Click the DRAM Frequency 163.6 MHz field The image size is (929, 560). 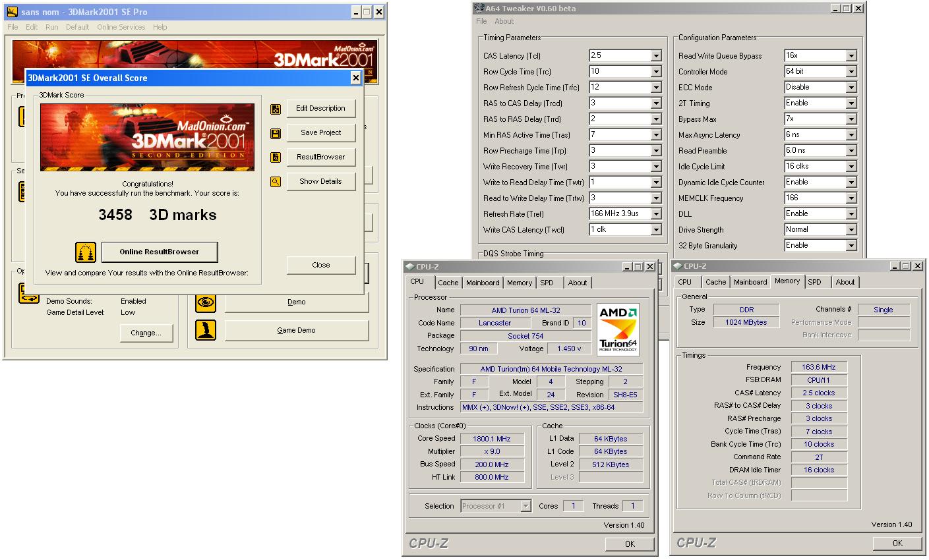point(819,367)
